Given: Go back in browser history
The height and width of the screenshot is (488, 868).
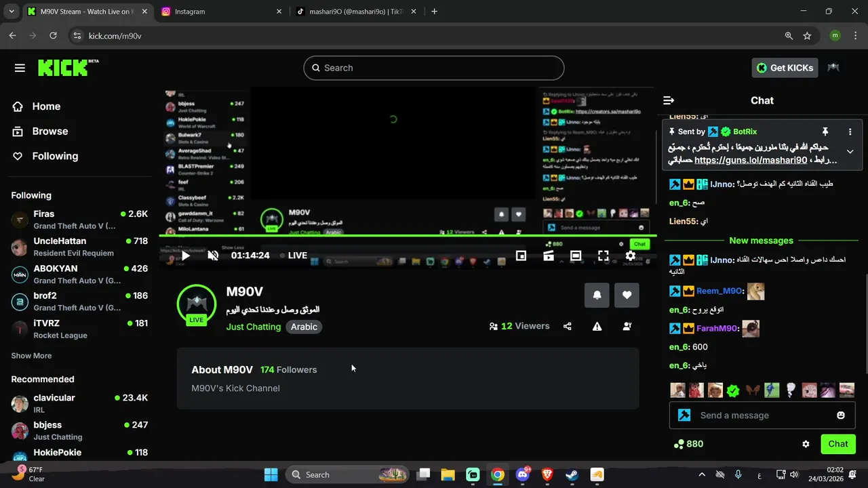Looking at the screenshot, I should coord(12,36).
